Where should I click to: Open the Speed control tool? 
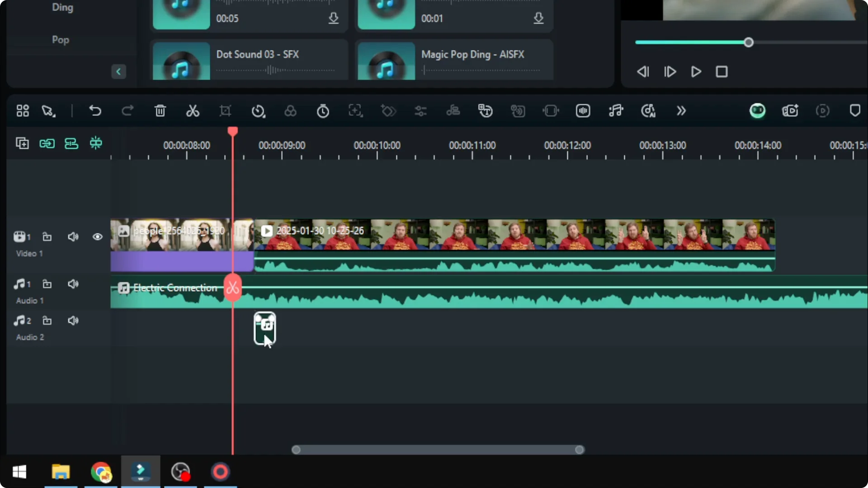[258, 111]
